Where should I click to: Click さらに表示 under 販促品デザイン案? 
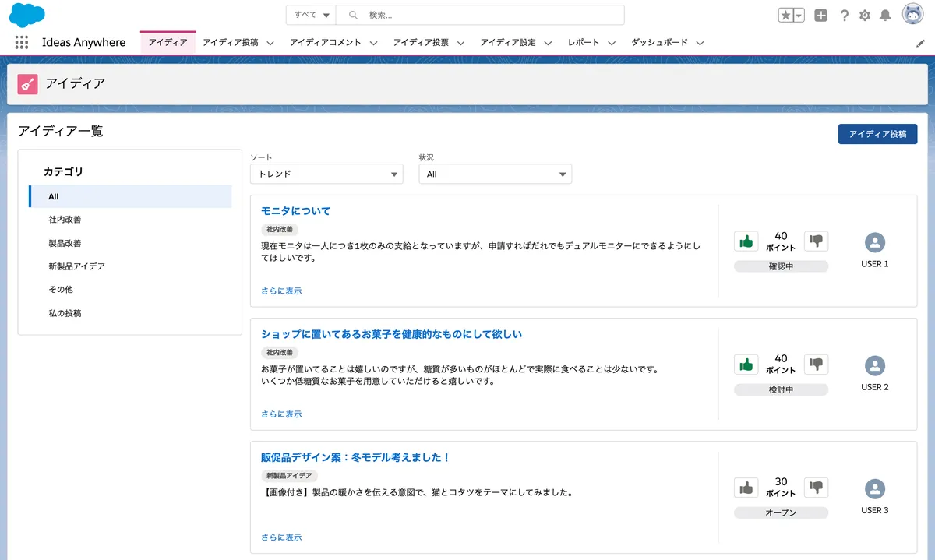point(281,537)
